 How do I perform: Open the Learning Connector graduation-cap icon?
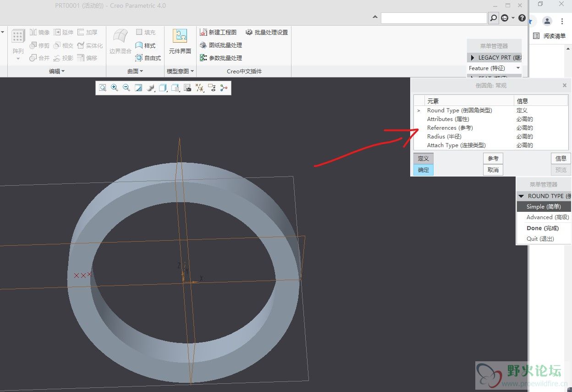click(505, 18)
